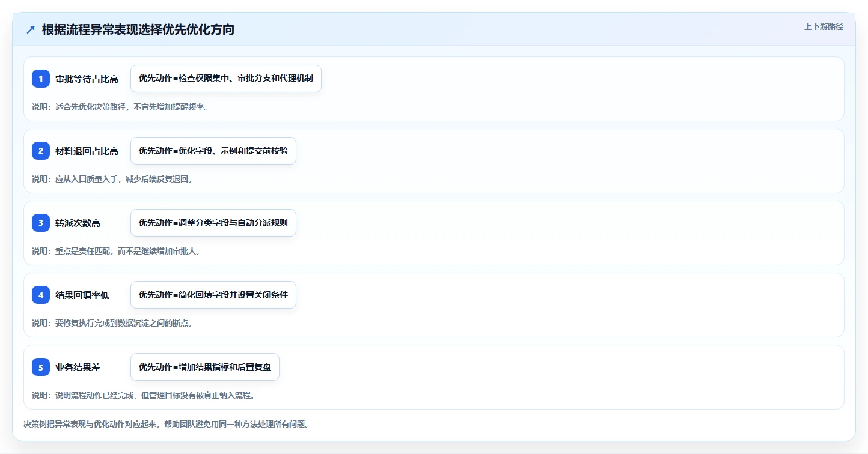Select the number 3 step badge
Viewport: 868px width, 454px height.
41,223
